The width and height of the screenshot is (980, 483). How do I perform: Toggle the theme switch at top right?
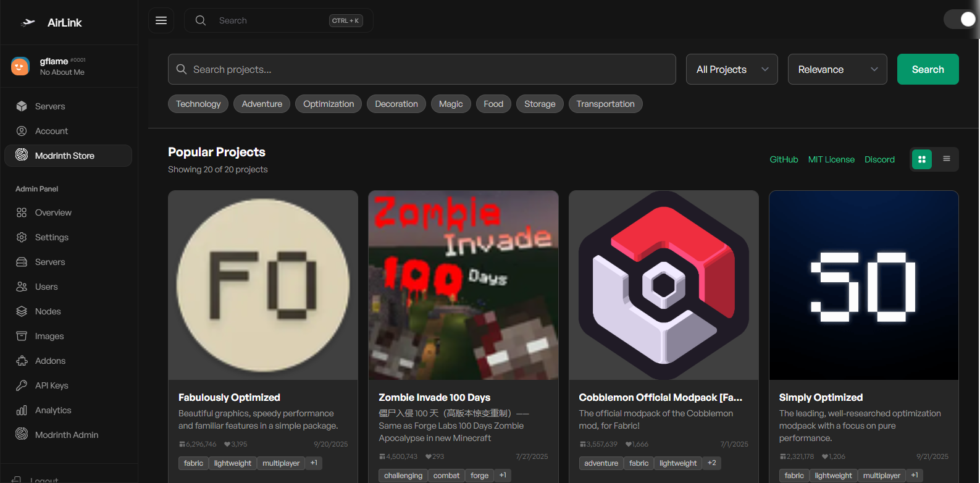[x=960, y=19]
